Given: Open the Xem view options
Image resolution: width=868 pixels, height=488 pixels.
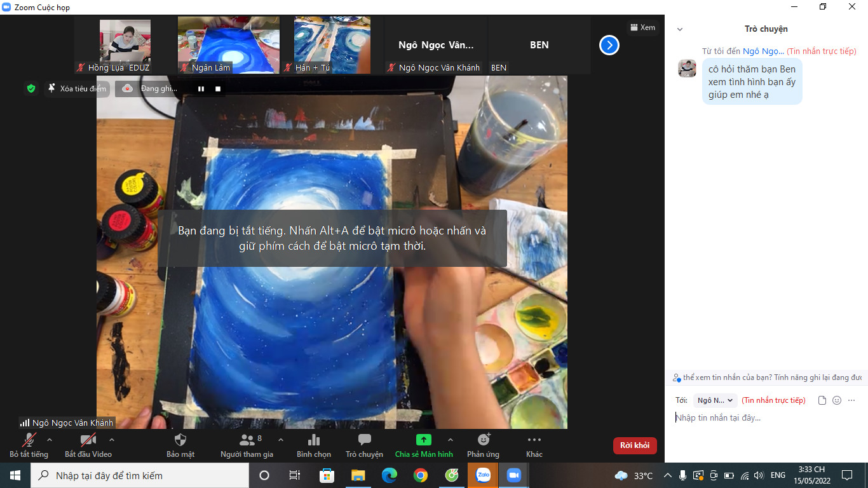Looking at the screenshot, I should click(642, 27).
